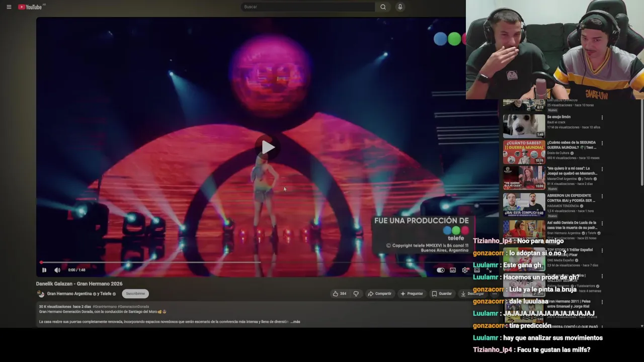
Task: Start voice search with the microphone icon
Action: coord(400,7)
